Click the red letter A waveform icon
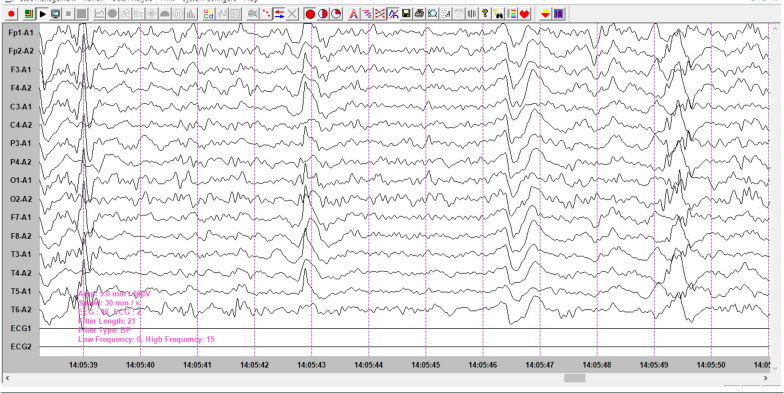 (x=354, y=14)
